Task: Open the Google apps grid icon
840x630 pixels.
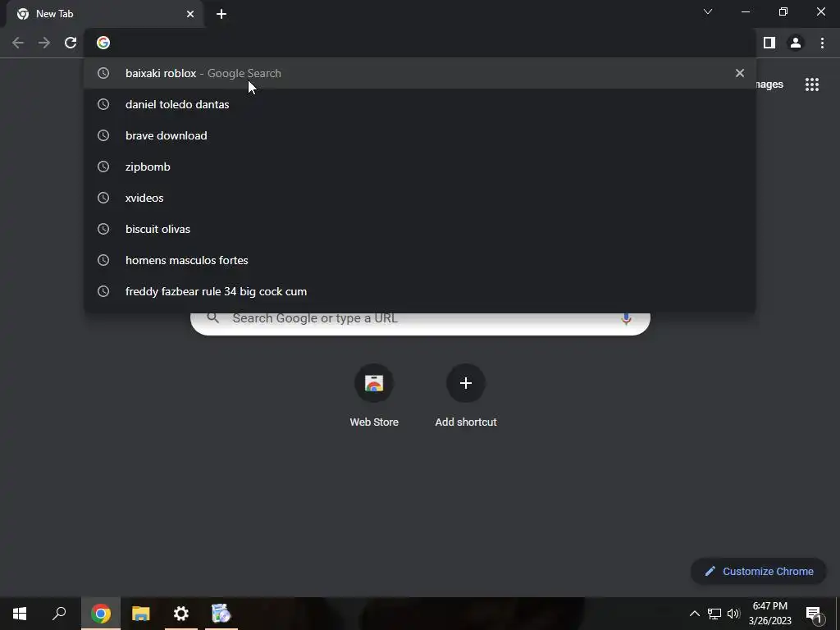Action: point(812,84)
